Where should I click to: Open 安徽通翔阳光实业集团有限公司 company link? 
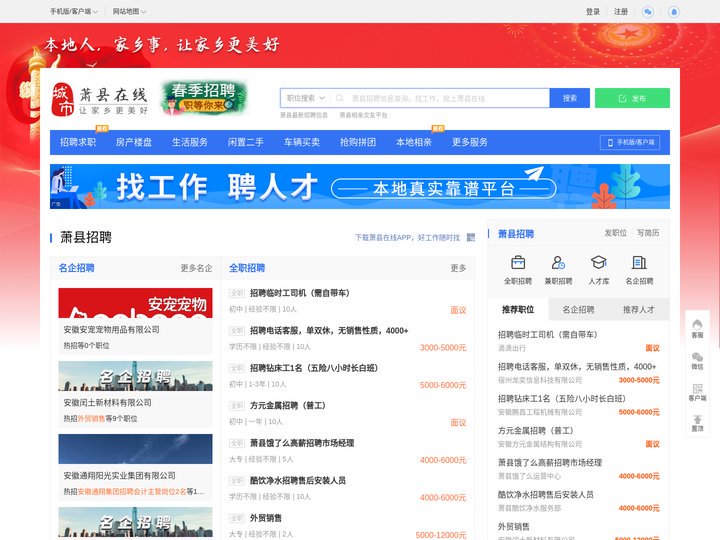(119, 476)
